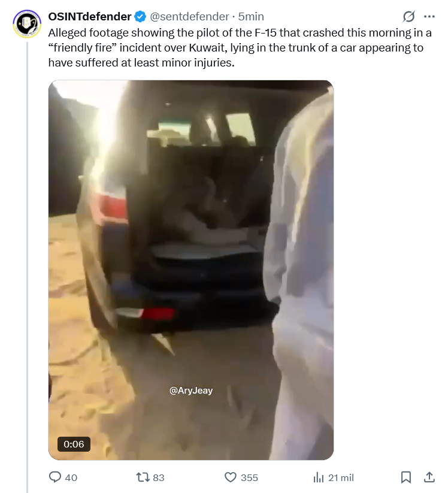Click the reply comment bubble icon
Screen dimensions: 448x493
(x=55, y=477)
